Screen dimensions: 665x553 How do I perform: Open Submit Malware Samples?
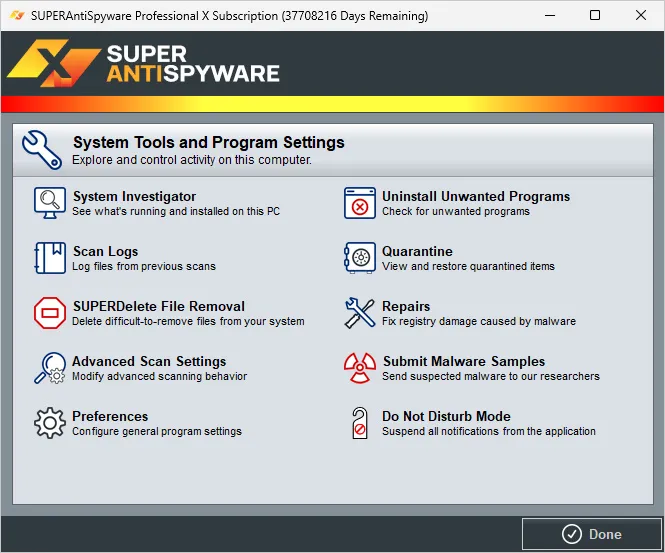(464, 361)
